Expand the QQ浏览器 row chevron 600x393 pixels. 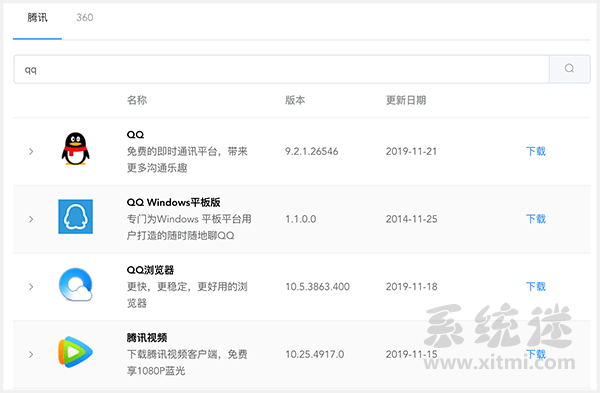[x=31, y=287]
